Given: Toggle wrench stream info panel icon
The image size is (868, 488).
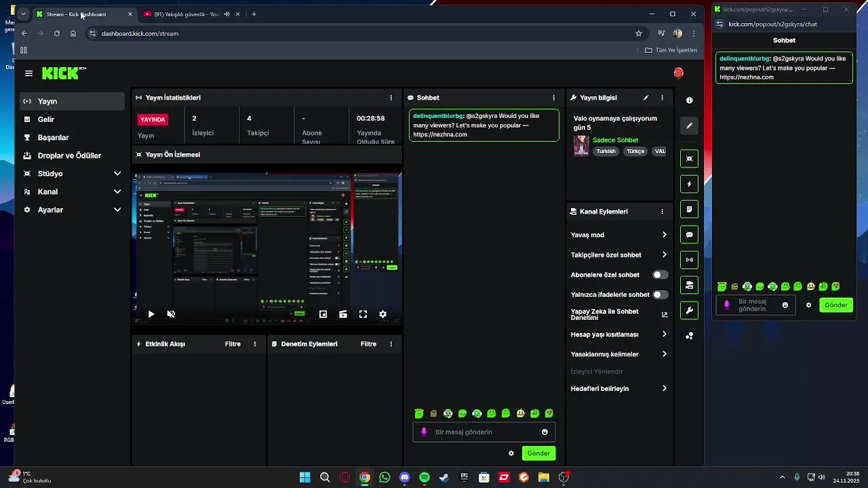Looking at the screenshot, I should point(689,310).
